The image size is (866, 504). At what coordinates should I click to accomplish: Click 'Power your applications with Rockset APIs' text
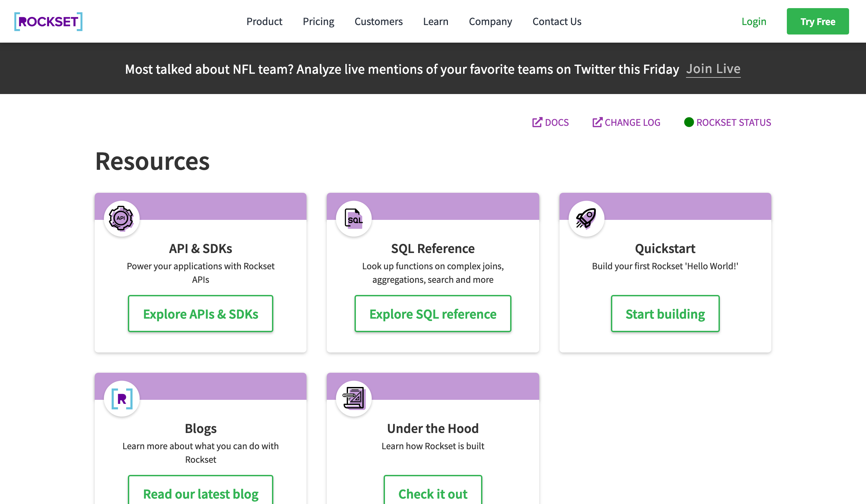(200, 273)
